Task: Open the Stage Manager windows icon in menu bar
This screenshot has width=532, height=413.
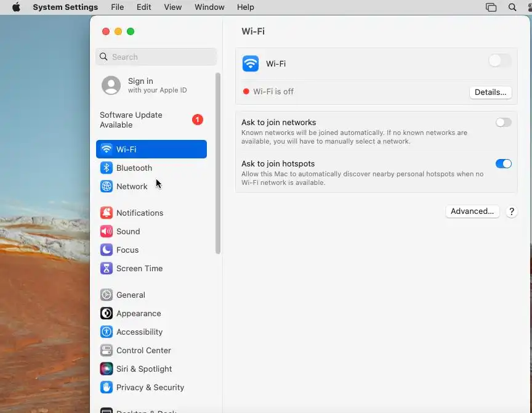Action: 491,7
